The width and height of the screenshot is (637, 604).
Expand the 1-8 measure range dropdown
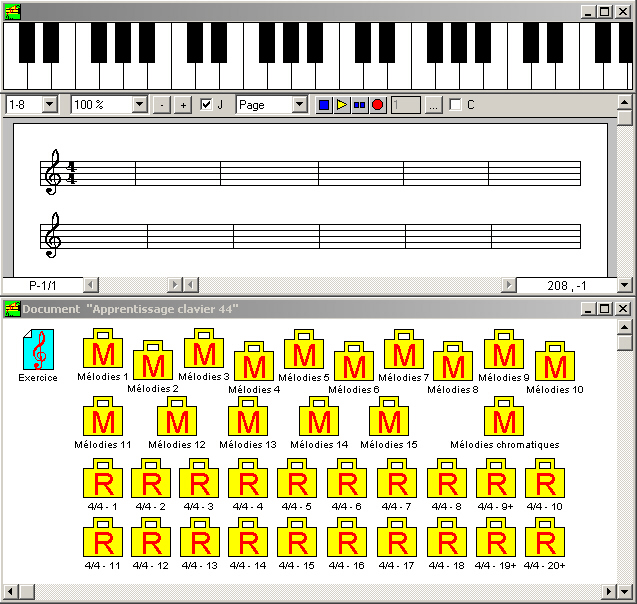pos(50,105)
